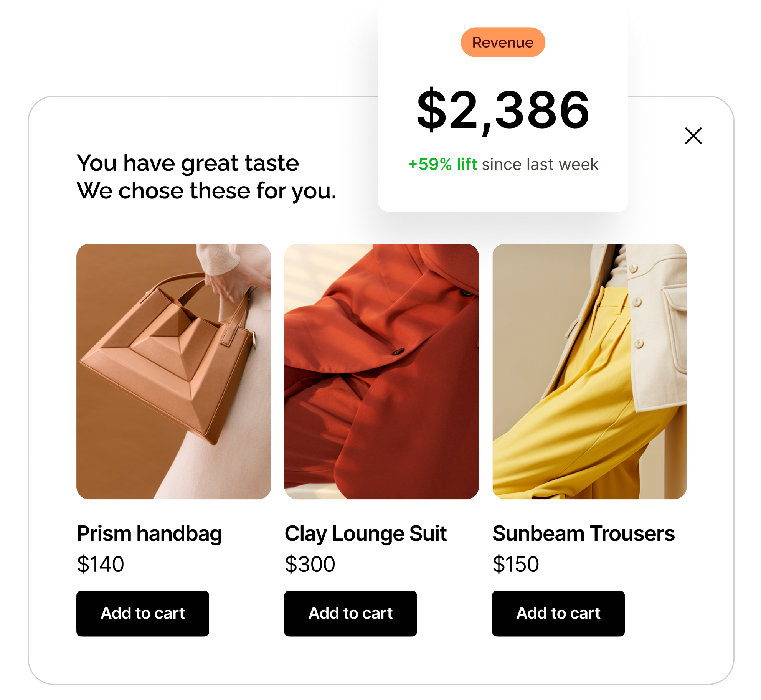Add the Prism handbag to cart
The width and height of the screenshot is (761, 700).
point(142,613)
